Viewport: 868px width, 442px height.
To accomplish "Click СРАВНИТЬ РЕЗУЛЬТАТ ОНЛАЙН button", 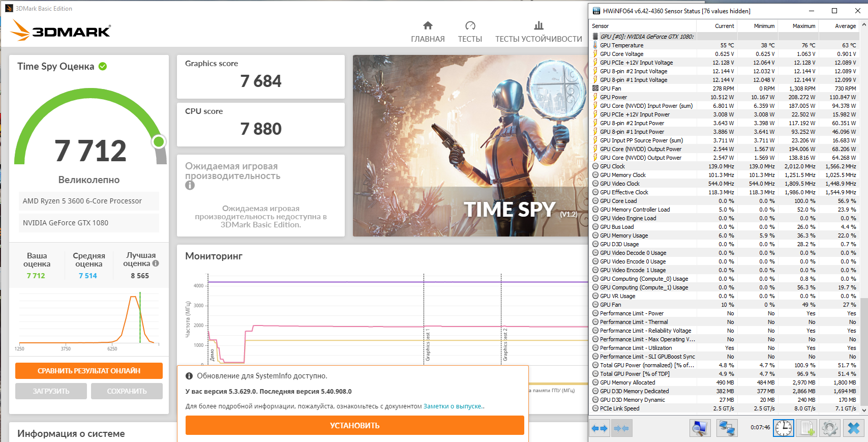I will [x=89, y=371].
